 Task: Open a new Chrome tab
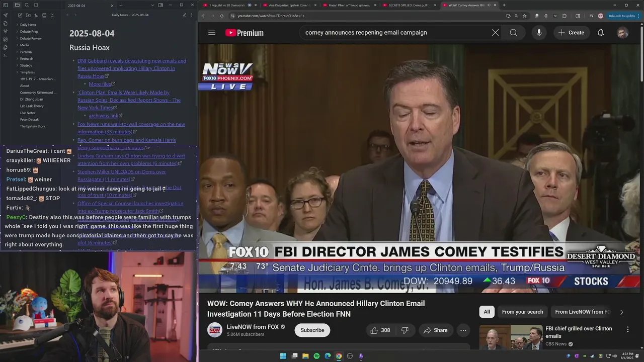[504, 5]
